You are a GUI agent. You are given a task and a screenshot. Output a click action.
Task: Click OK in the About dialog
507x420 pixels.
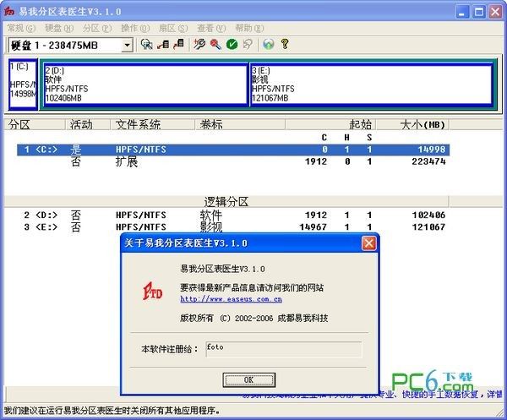point(248,380)
